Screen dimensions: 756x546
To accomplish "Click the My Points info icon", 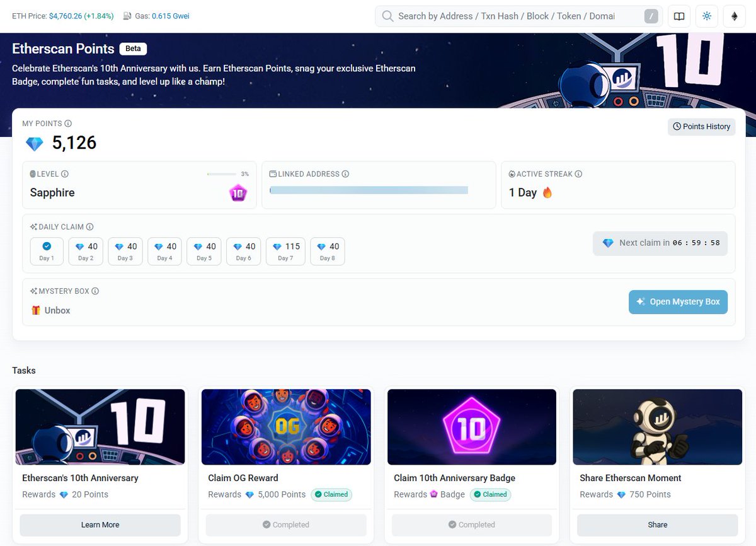I will (x=68, y=124).
